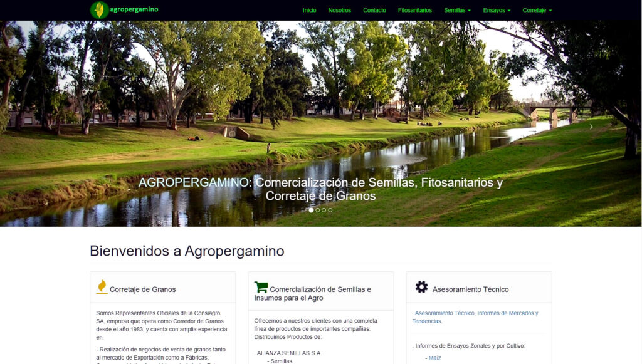Open the Semillas dropdown menu
This screenshot has width=642, height=364.
click(x=456, y=10)
